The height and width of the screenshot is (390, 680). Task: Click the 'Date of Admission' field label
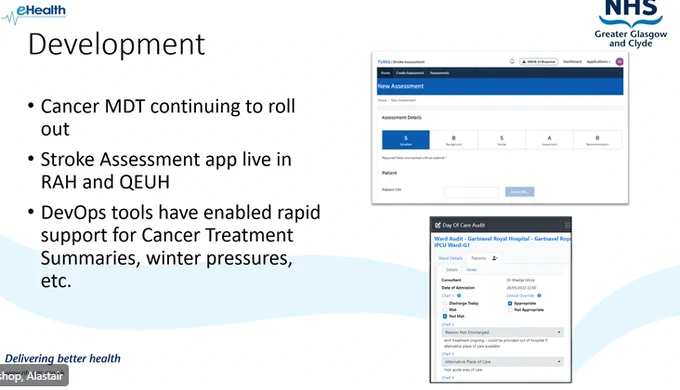[458, 288]
